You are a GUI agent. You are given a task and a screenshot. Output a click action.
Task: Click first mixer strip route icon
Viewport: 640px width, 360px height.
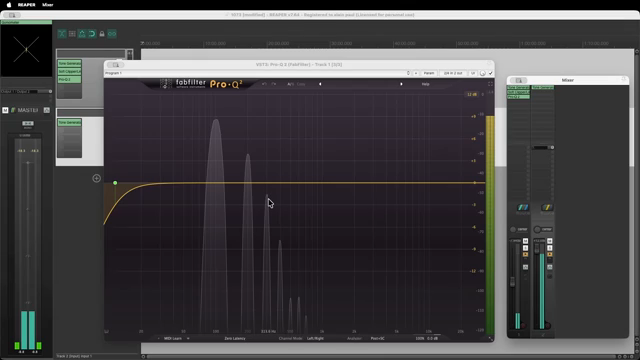523,208
